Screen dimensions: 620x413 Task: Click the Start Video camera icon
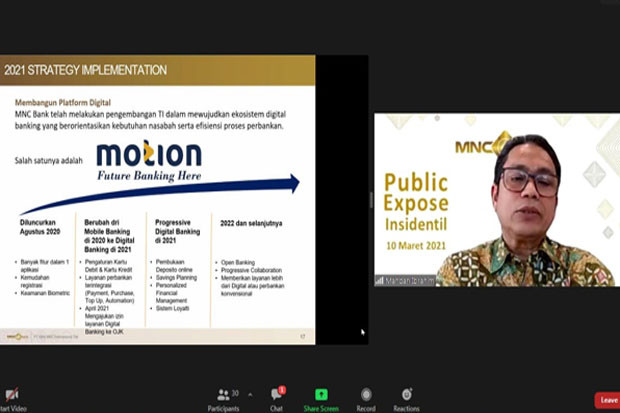pyautogui.click(x=12, y=394)
